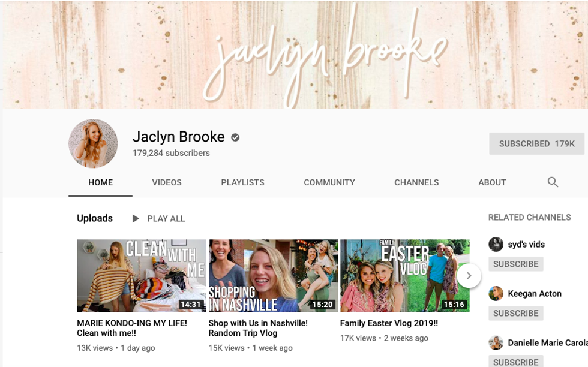Click the verified checkmark badge
Viewport: 588px width, 367px height.
point(235,137)
